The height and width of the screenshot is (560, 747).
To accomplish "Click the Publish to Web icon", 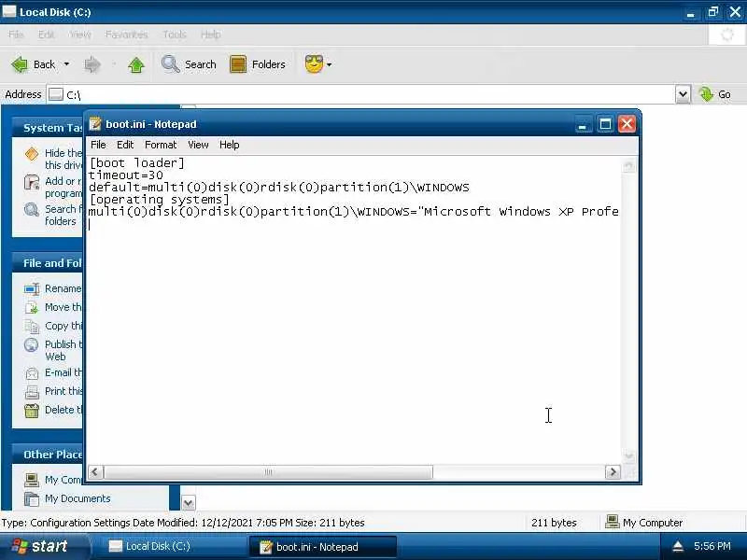I will click(32, 344).
